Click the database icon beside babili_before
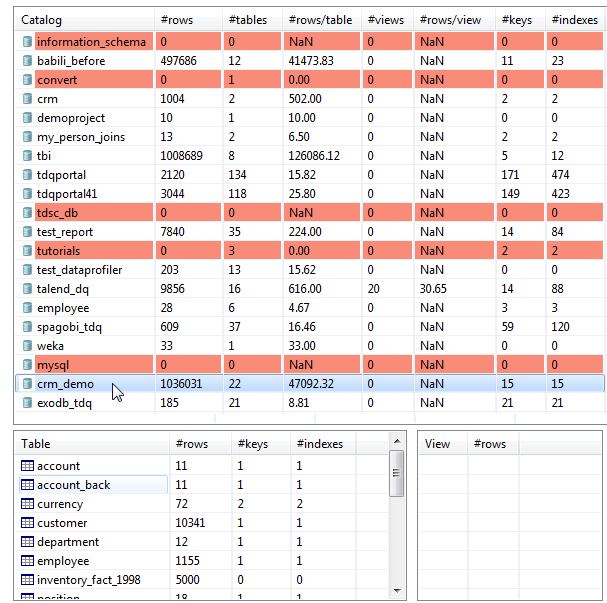The width and height of the screenshot is (607, 603). pos(27,61)
